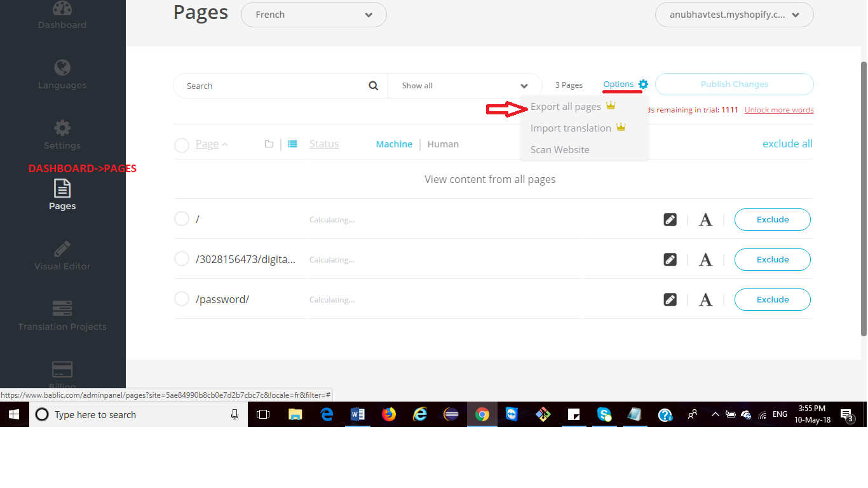868x488 pixels.
Task: Open the anubhavtest.myshopify site dropdown
Action: point(734,15)
